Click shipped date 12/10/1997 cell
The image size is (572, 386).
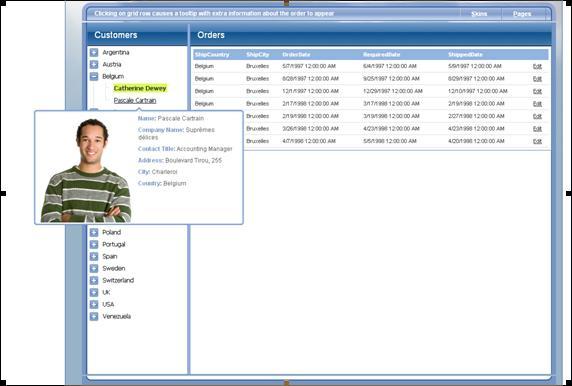pyautogui.click(x=478, y=91)
